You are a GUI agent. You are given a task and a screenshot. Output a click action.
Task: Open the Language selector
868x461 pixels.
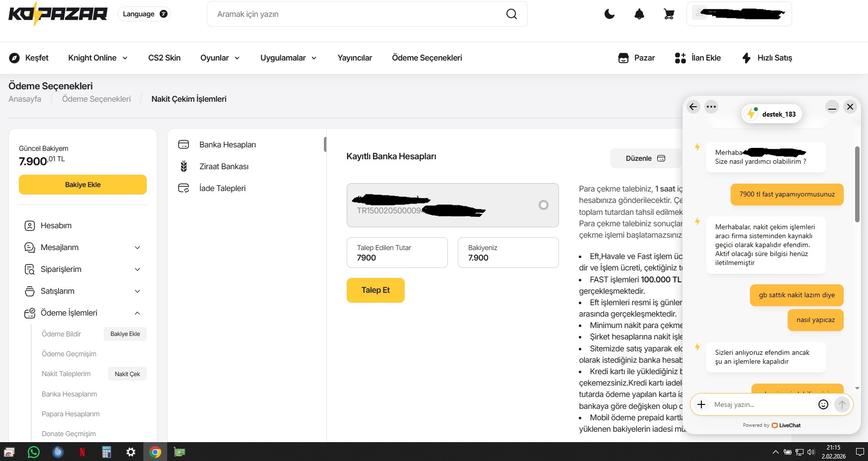click(x=144, y=14)
